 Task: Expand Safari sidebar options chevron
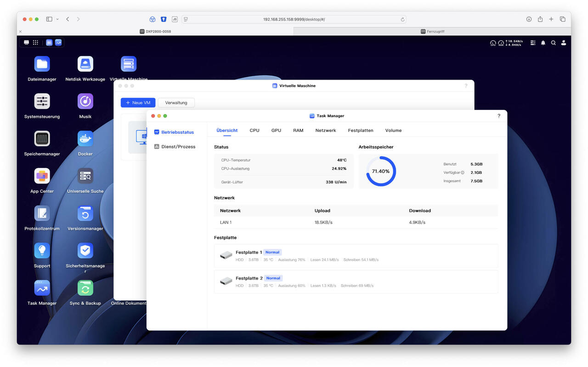tap(57, 19)
